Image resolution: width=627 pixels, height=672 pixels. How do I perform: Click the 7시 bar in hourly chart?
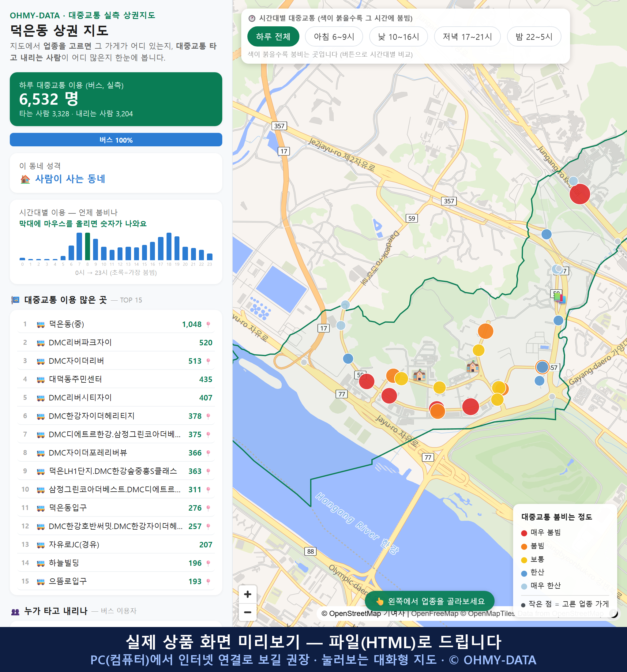click(x=79, y=246)
